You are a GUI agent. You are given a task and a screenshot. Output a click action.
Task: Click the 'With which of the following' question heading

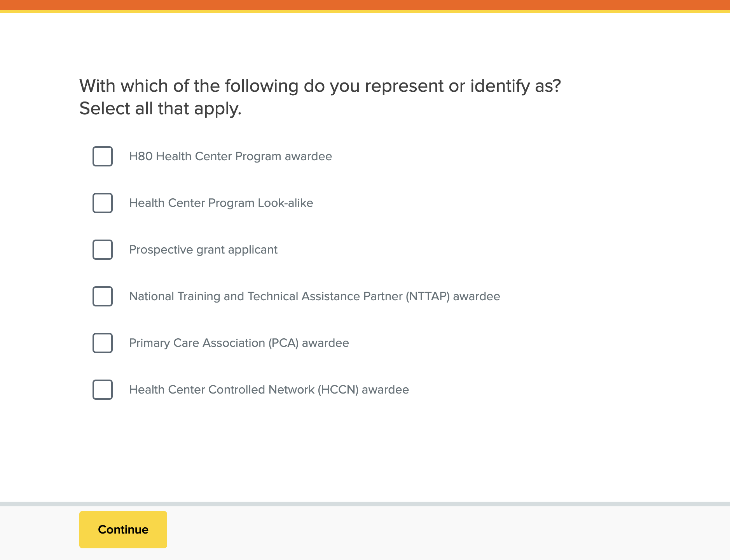point(320,86)
